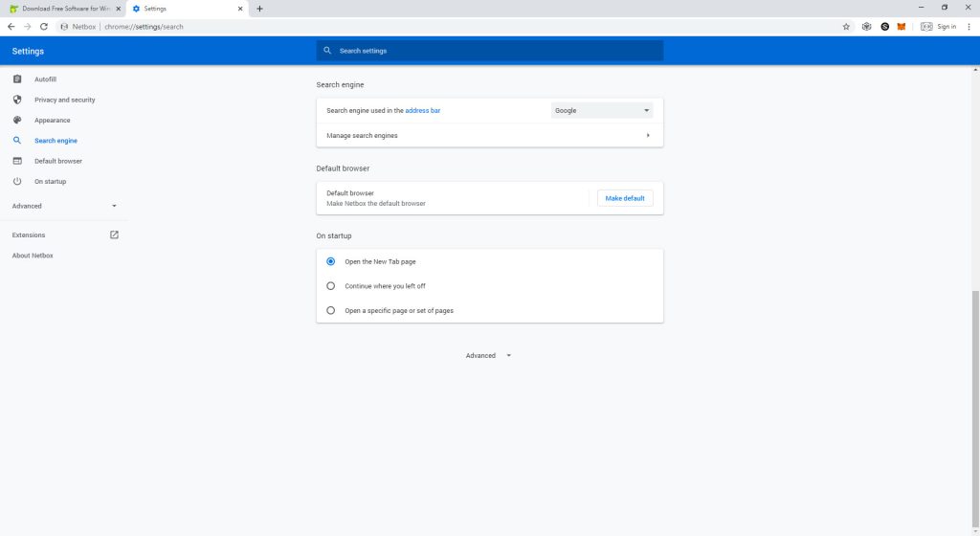This screenshot has width=980, height=536.
Task: Open Privacy and security settings section
Action: [64, 100]
